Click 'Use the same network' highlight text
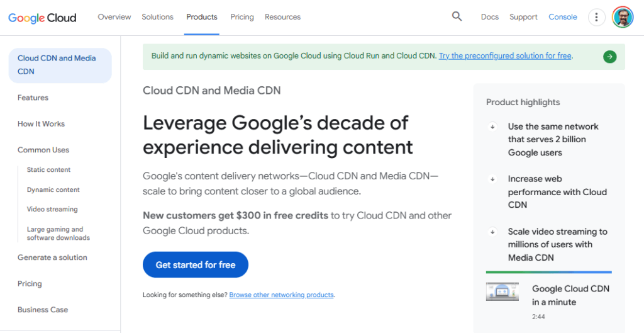This screenshot has height=333, width=644. (553, 139)
